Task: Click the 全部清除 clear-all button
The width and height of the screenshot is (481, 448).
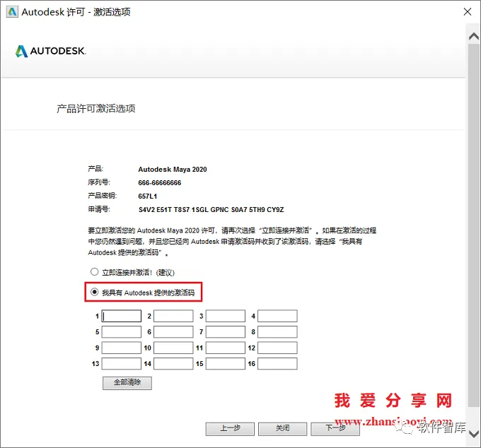Action: pyautogui.click(x=127, y=383)
